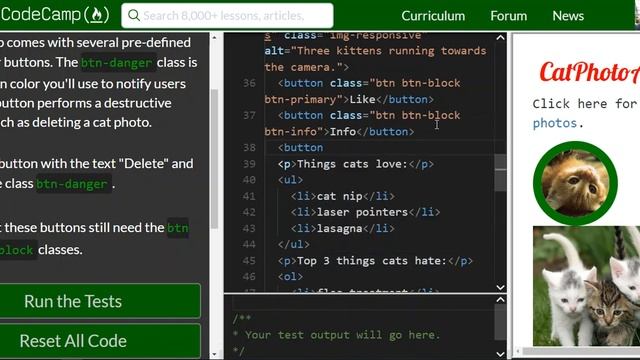Click instructions panel scroll down arrow
Viewport: 640px width, 360px height.
[x=214, y=354]
